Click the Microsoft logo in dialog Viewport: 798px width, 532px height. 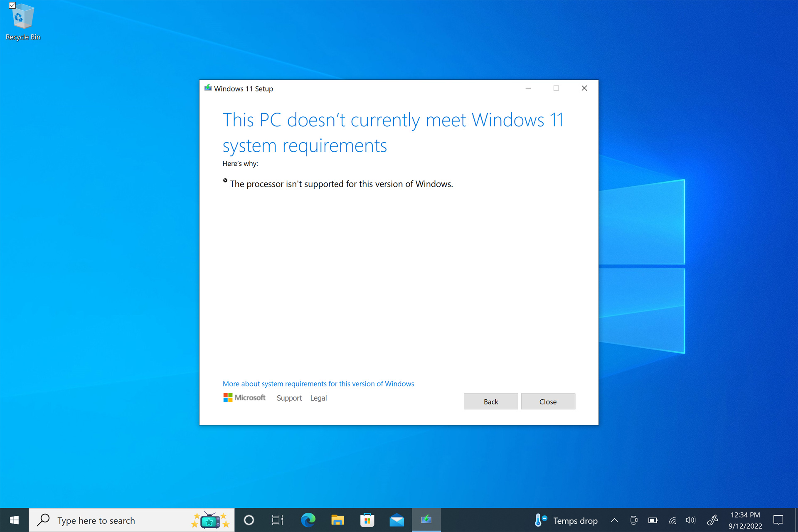pyautogui.click(x=244, y=398)
